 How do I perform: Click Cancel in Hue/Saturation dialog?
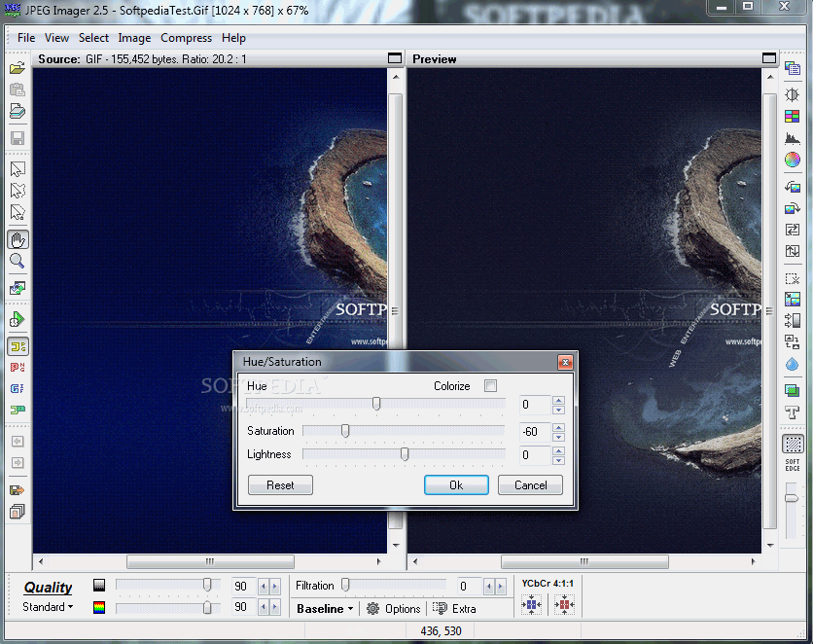(x=530, y=485)
